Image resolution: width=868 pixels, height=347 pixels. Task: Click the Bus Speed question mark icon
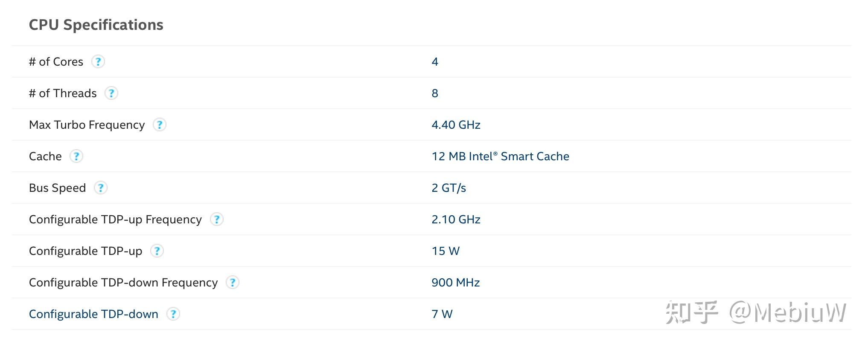click(x=101, y=188)
